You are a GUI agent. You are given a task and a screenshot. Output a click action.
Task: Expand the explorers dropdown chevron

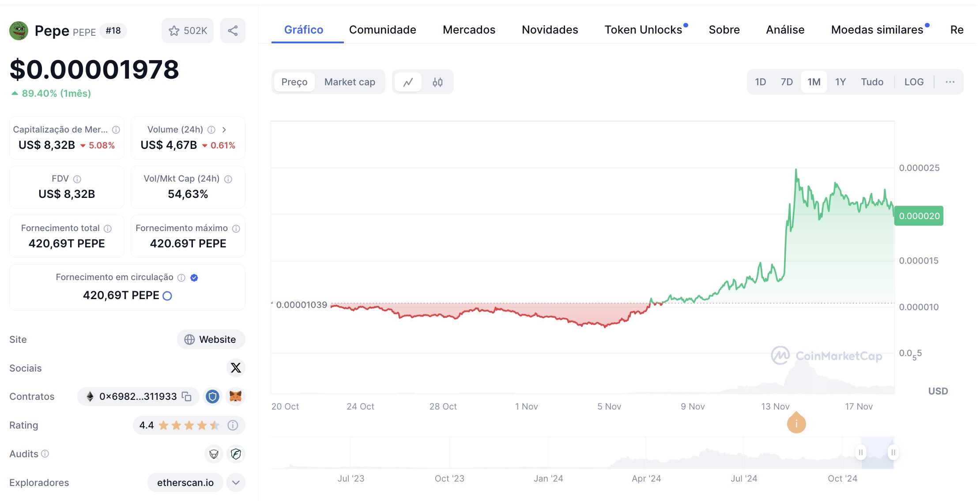tap(236, 482)
